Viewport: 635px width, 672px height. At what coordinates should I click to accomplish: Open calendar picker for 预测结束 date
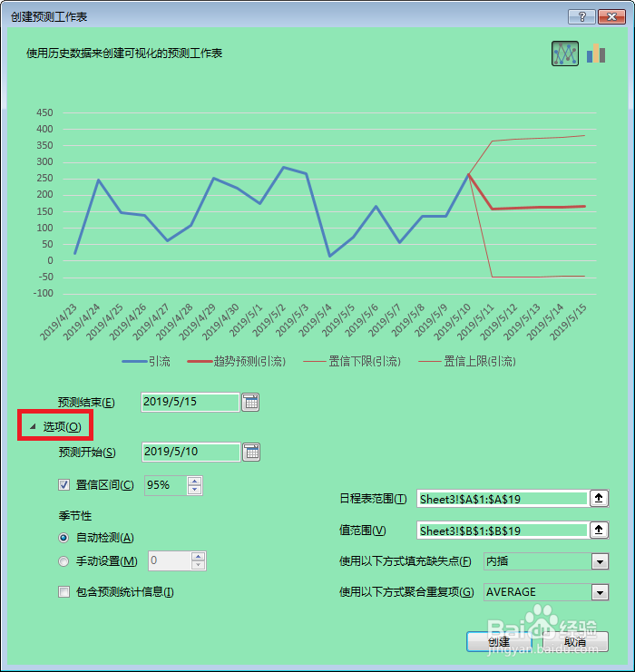(250, 402)
